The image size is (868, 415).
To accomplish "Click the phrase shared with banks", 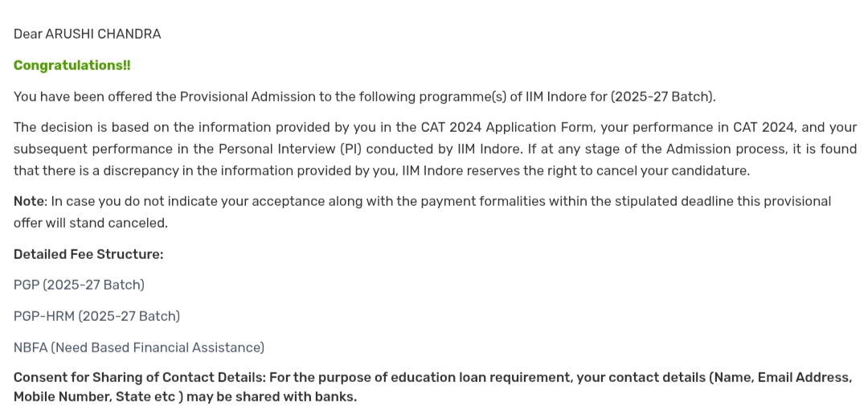I will [301, 397].
